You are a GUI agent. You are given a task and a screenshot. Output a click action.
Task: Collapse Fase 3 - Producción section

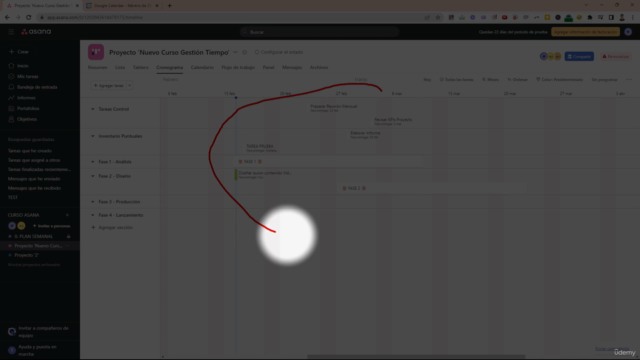point(93,202)
